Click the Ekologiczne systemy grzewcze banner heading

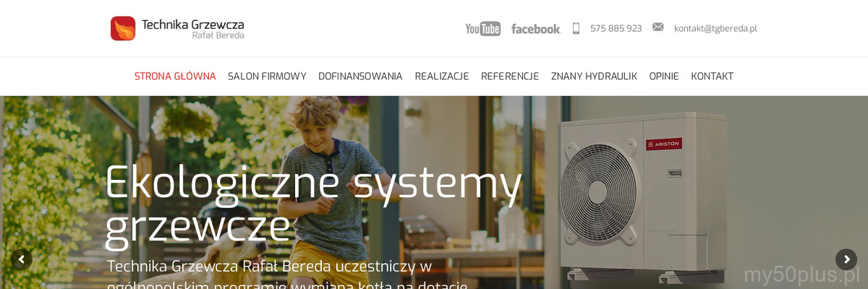click(313, 204)
